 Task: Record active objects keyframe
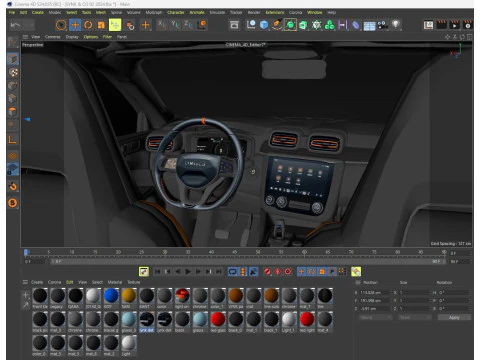coord(267,272)
